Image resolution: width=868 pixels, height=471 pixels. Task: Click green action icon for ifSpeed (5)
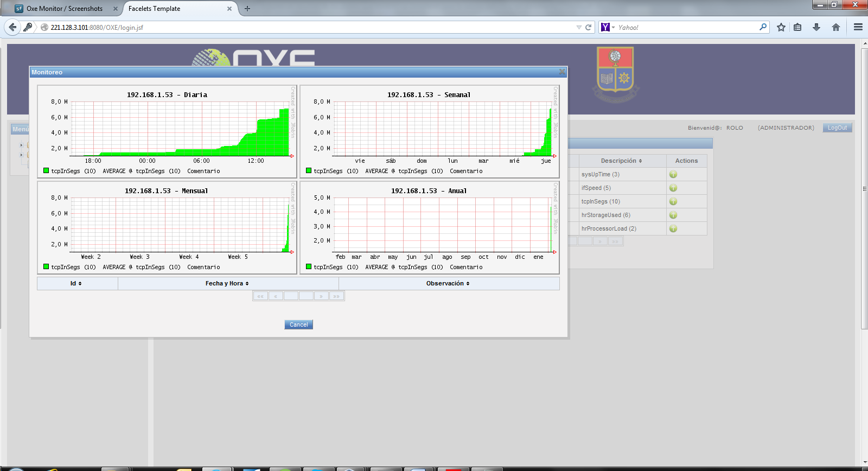tap(673, 188)
